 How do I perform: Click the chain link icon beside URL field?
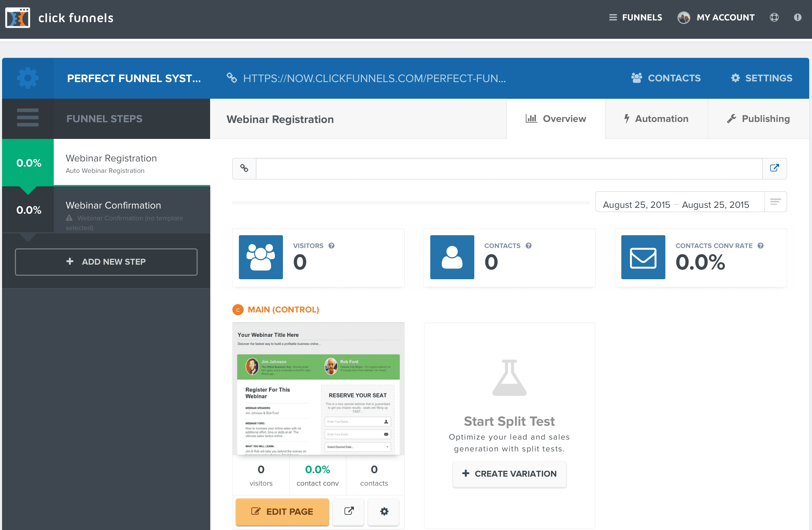(x=244, y=168)
